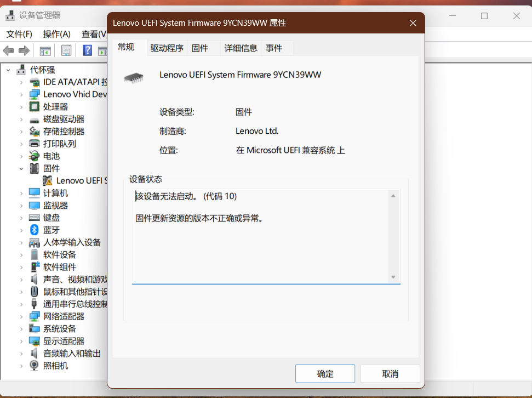Image resolution: width=532 pixels, height=398 pixels.
Task: Expand the 系统设备 category
Action: click(21, 329)
